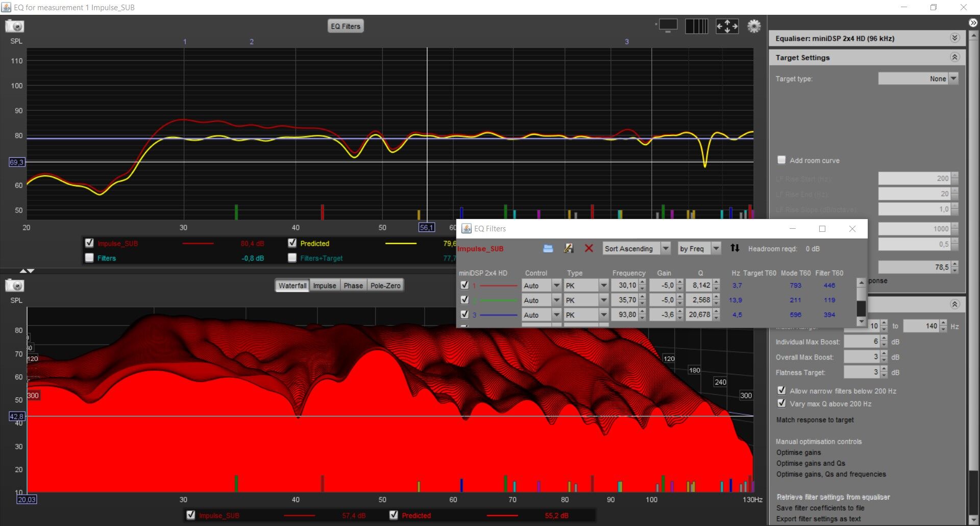980x526 pixels.
Task: Switch to the Pole-Zero tab
Action: tap(385, 285)
